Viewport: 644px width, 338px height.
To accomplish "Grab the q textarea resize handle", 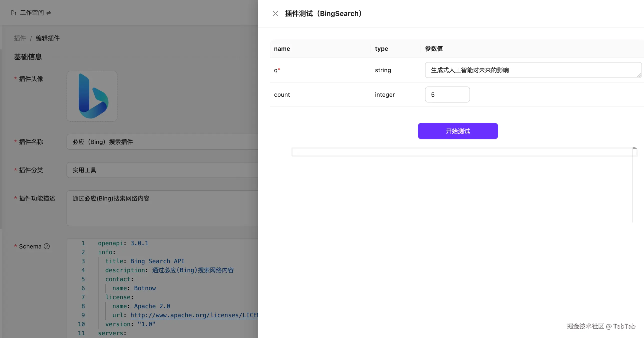I will pyautogui.click(x=639, y=75).
